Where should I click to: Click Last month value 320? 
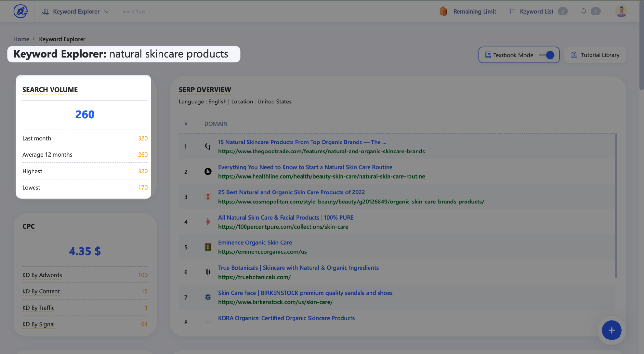[x=143, y=138]
